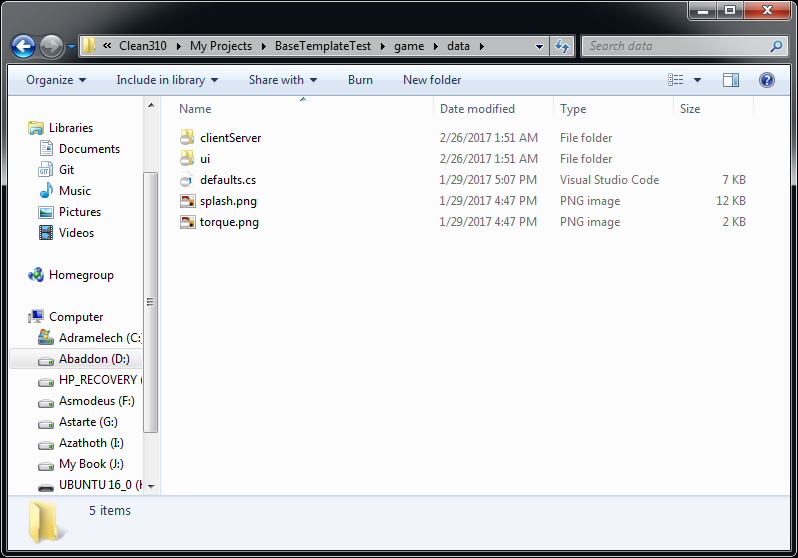Expand arrow after data breadcrumb
This screenshot has width=798, height=558.
click(x=481, y=46)
